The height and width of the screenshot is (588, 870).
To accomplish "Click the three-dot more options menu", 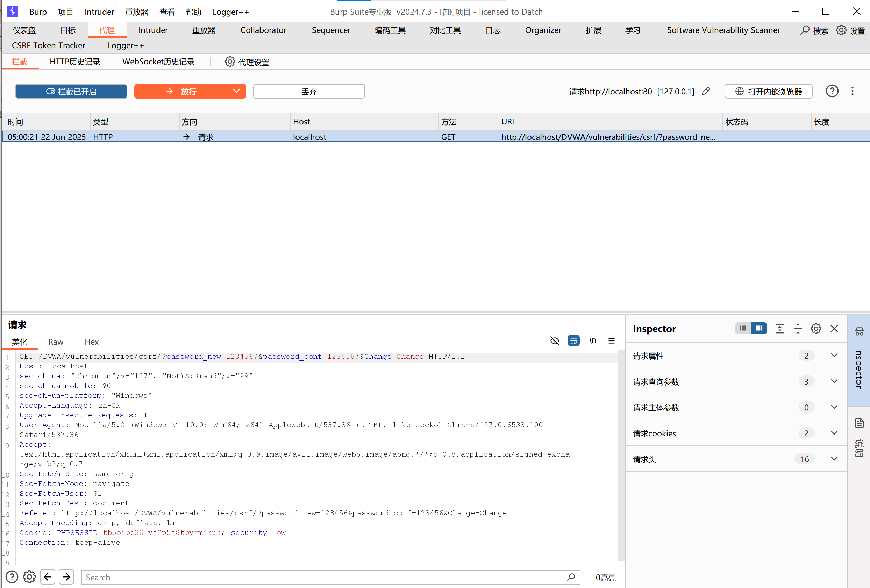I will [x=853, y=91].
